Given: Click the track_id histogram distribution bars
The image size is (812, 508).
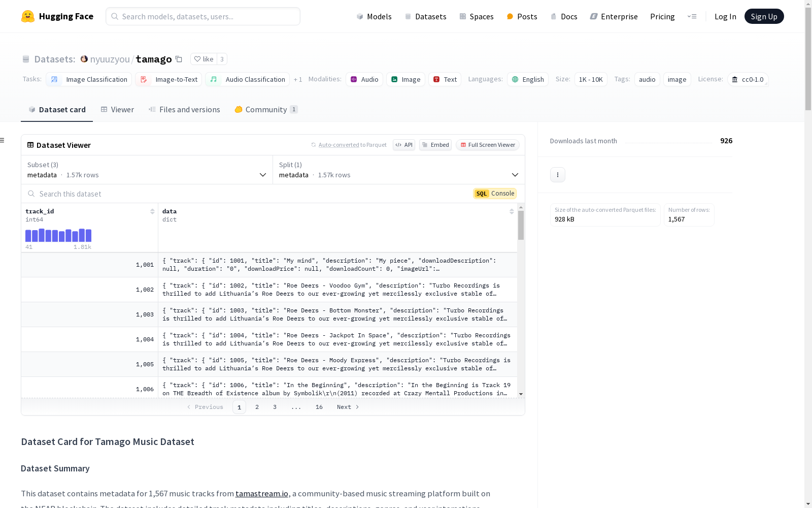Looking at the screenshot, I should (x=58, y=235).
